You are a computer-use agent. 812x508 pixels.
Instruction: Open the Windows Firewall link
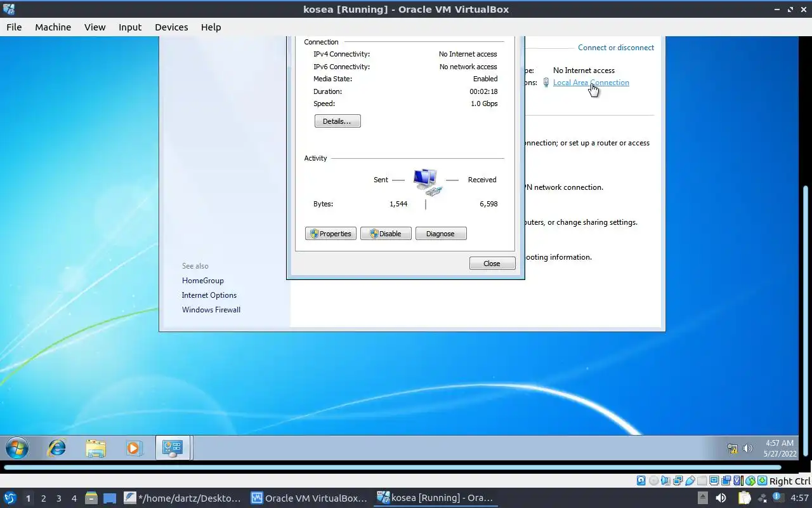click(x=211, y=310)
